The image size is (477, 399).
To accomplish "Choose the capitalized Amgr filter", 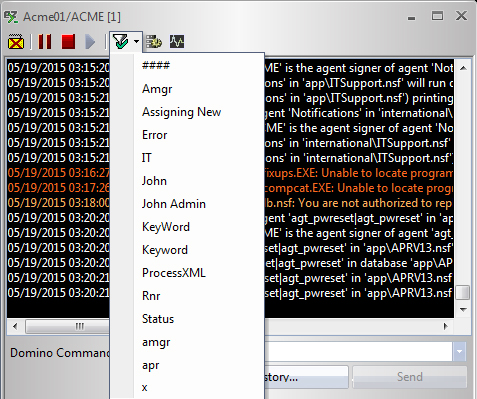I will coord(157,89).
